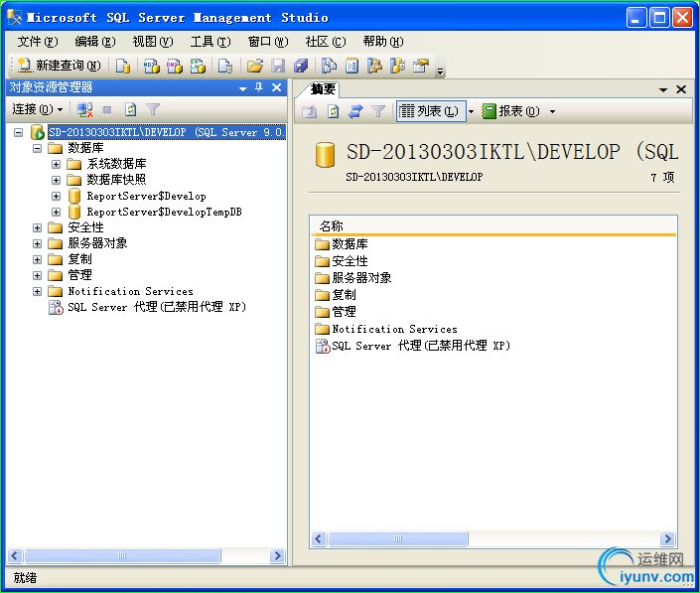Click the 列表(L) view button
The image size is (700, 593).
[431, 111]
